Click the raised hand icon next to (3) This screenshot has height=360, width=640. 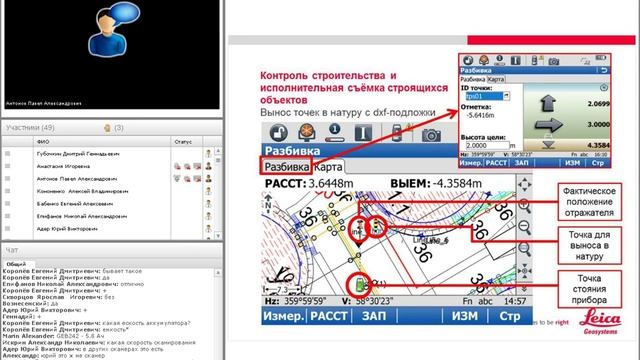click(x=107, y=128)
